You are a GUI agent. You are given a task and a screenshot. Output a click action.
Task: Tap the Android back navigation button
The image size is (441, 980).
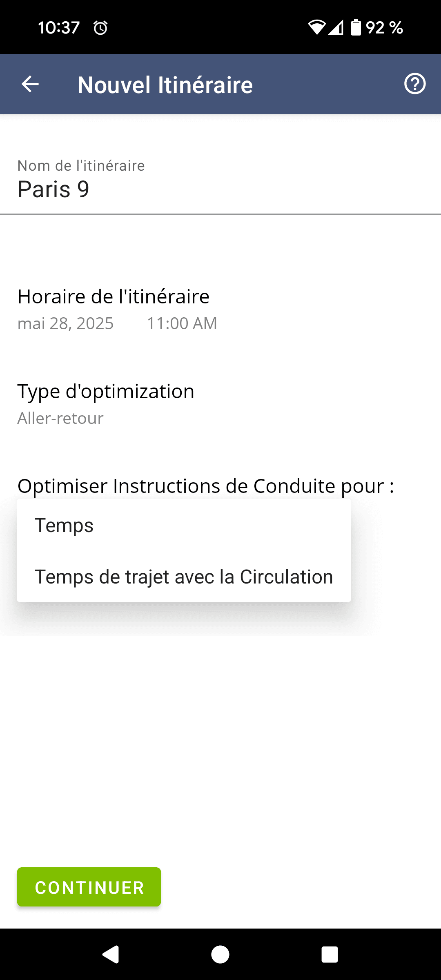click(x=110, y=954)
